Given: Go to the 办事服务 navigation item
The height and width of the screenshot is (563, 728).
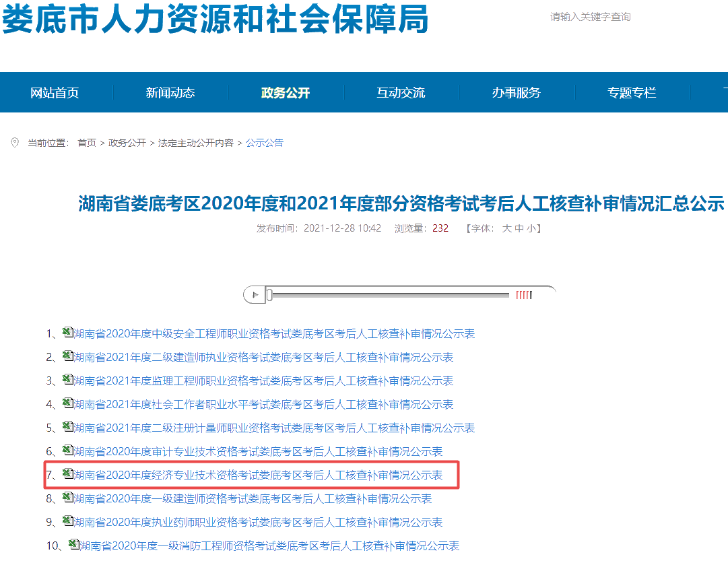Looking at the screenshot, I should (x=516, y=93).
